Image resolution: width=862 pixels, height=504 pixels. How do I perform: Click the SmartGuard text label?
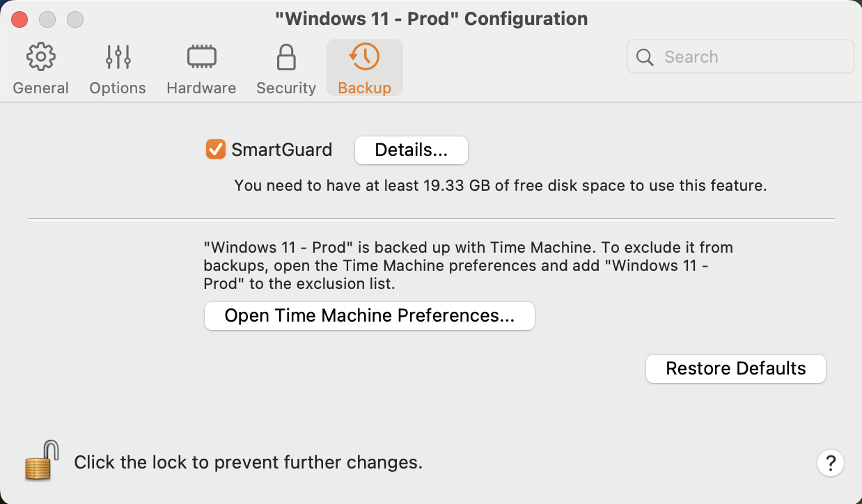pos(281,150)
